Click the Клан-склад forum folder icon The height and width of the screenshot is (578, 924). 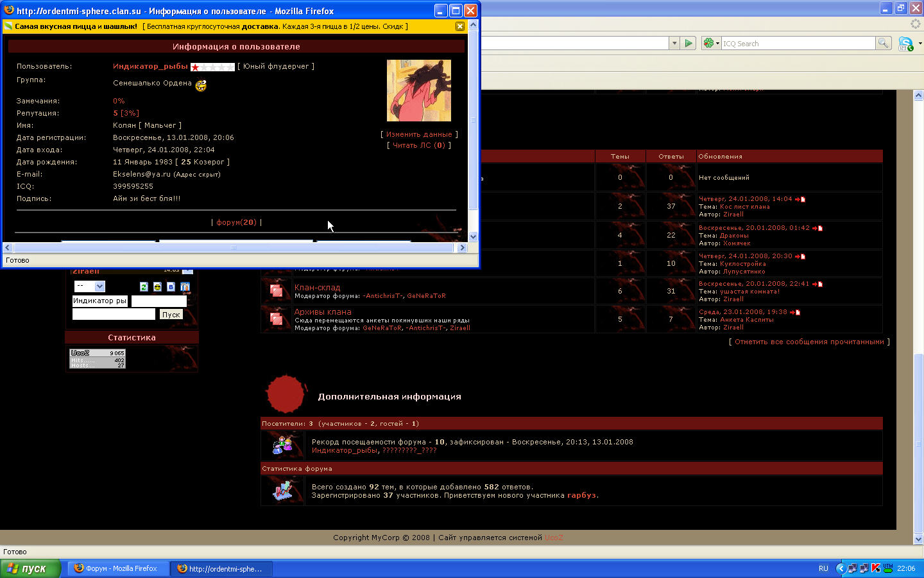click(x=277, y=291)
